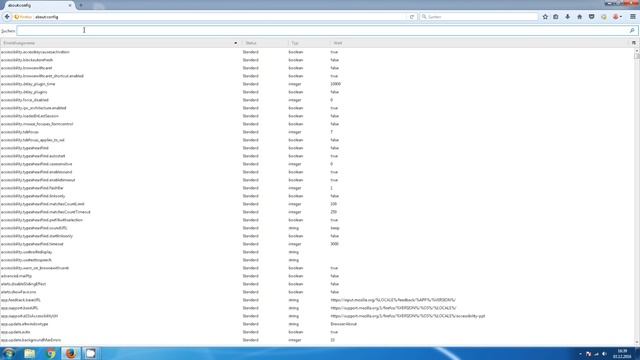640x360 pixels.
Task: Switch to Firefox in the taskbar
Action: point(71,353)
